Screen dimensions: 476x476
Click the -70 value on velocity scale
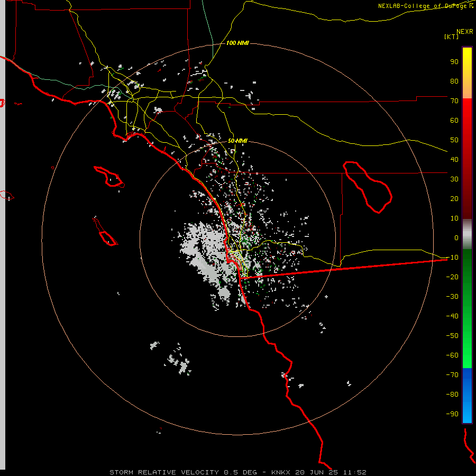(452, 374)
